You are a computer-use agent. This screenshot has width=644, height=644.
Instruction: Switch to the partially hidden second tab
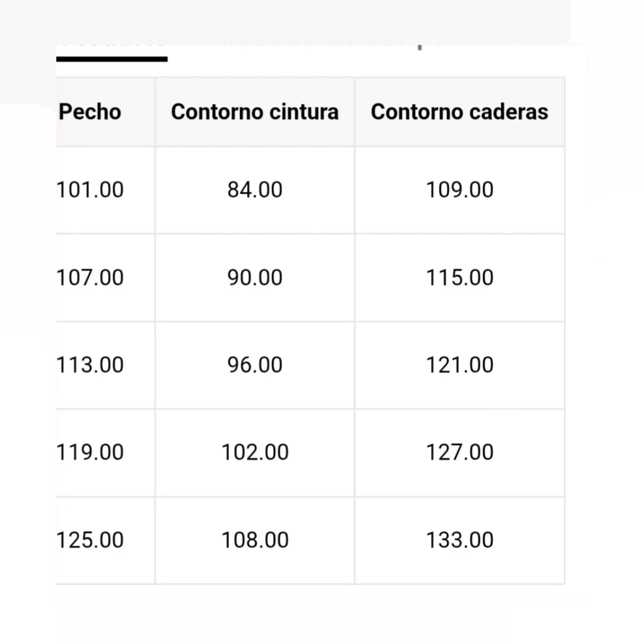tap(329, 46)
